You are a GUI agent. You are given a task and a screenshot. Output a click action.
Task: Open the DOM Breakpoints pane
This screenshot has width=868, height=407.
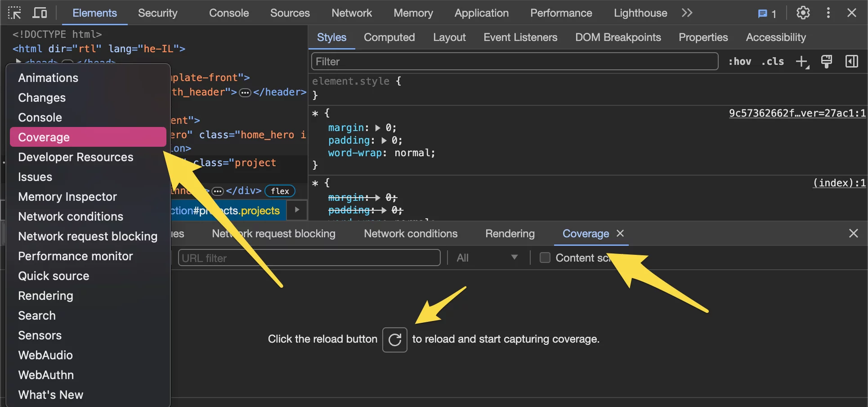click(618, 37)
